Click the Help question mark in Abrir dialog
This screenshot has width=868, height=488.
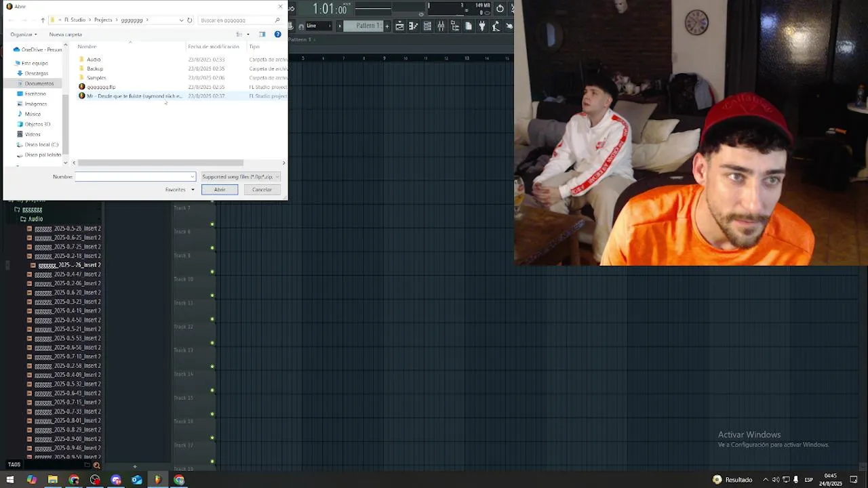(x=277, y=34)
